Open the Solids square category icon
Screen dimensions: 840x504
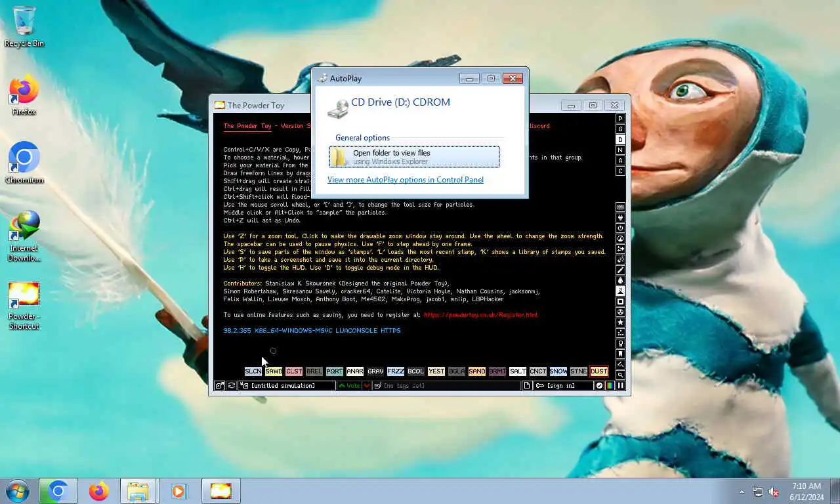(620, 301)
